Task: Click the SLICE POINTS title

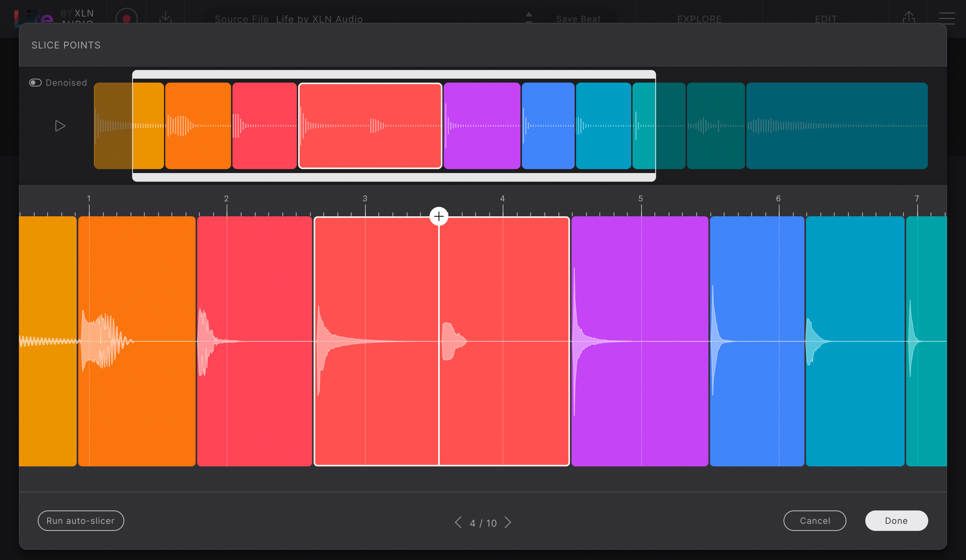Action: [66, 45]
